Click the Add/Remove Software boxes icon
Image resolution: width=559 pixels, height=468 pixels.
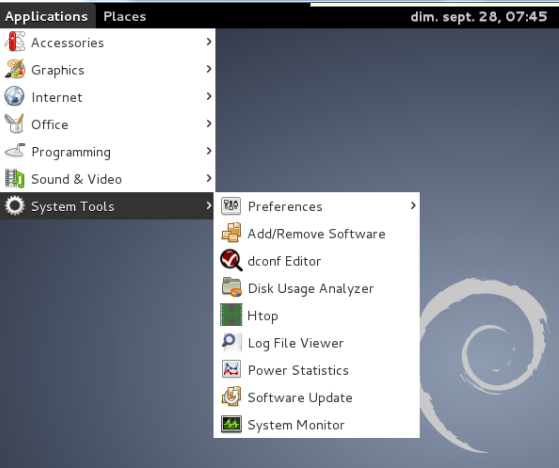231,233
